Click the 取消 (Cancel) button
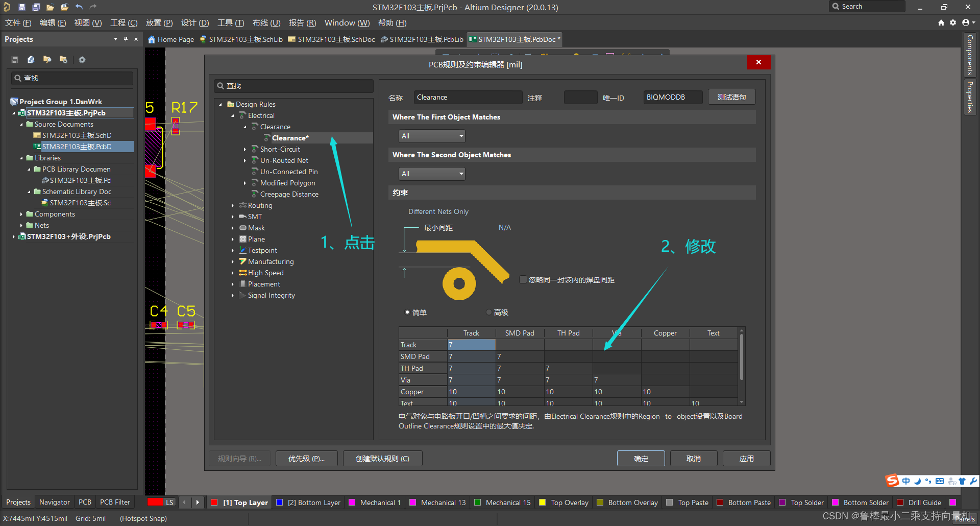Viewport: 980px width, 526px height. click(x=694, y=459)
